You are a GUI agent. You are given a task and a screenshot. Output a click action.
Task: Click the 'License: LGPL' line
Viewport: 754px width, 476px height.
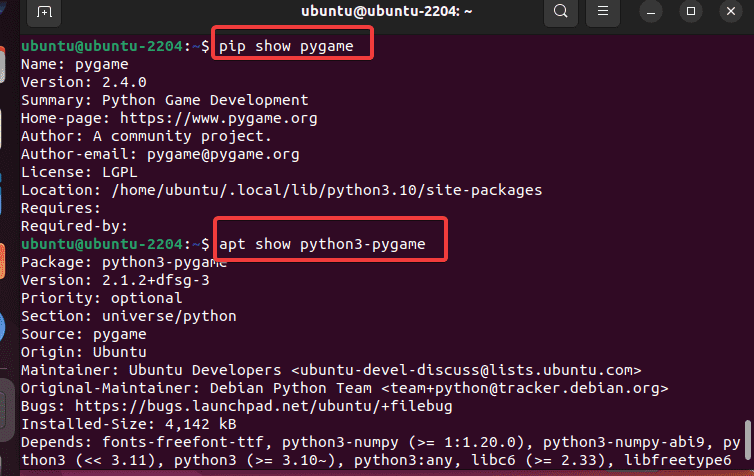click(x=79, y=172)
